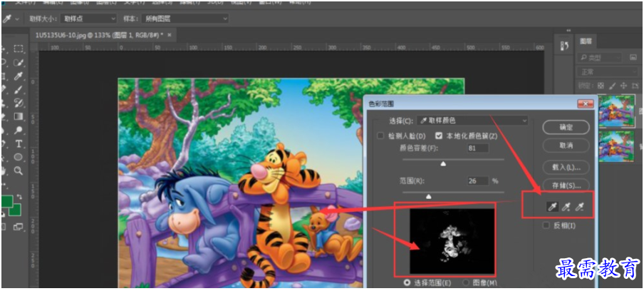Choose the Add to Sample eyedropper
Viewport: 644px width, 291px height.
click(566, 207)
